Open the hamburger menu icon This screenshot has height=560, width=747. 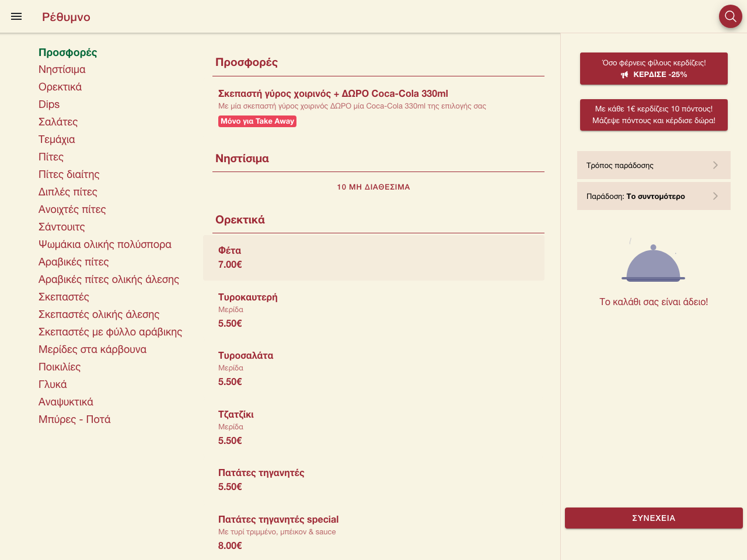pos(16,16)
